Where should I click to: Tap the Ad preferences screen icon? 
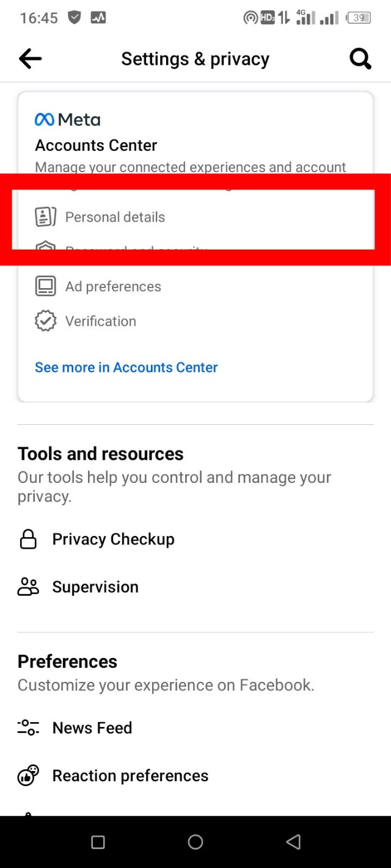pyautogui.click(x=46, y=286)
